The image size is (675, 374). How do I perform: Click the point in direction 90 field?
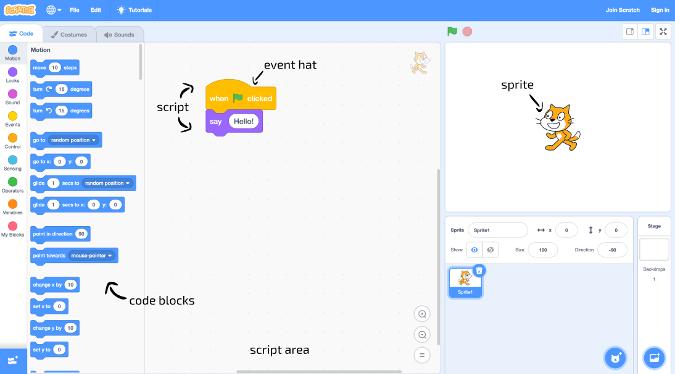click(81, 234)
